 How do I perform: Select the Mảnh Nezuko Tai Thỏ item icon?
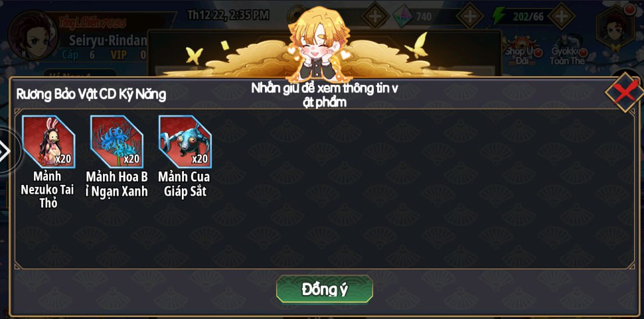[48, 141]
